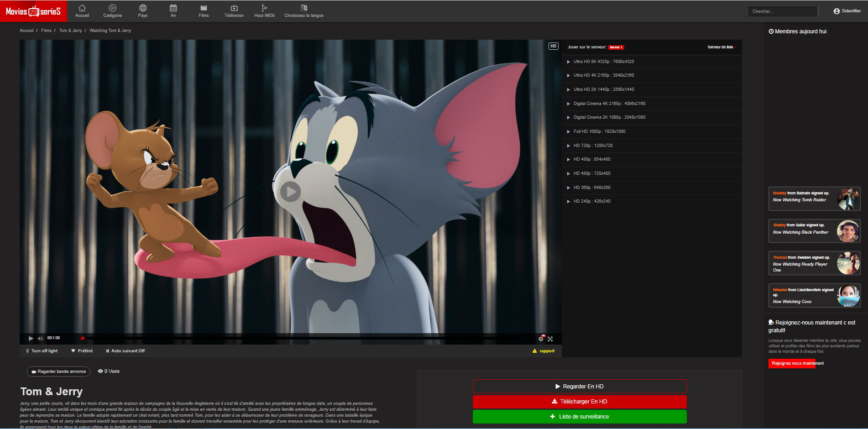Select Ultra HD 8K 4320p quality
The image size is (868, 429).
click(652, 62)
